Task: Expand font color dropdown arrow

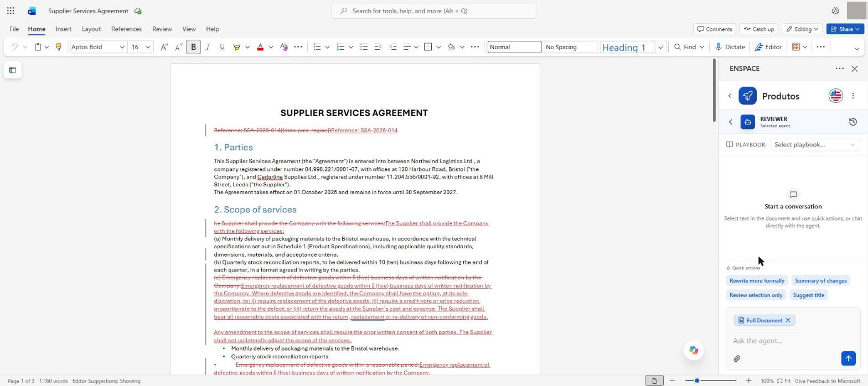Action: [271, 47]
